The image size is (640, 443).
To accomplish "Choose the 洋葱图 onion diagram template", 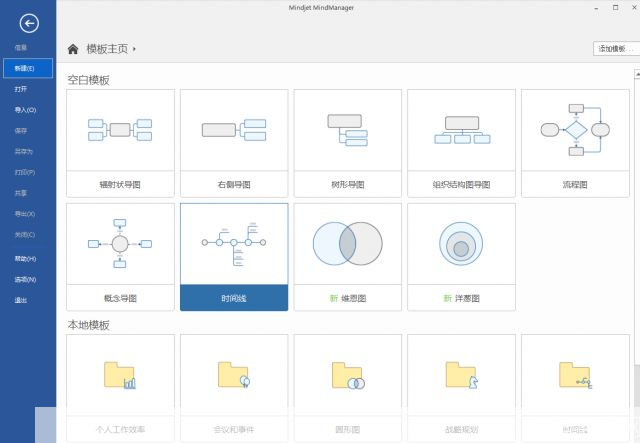I will click(461, 257).
